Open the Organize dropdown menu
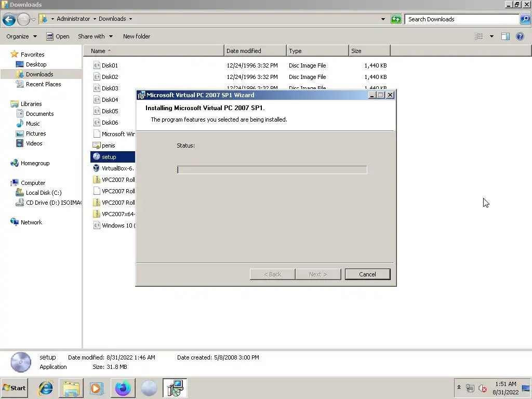The image size is (532, 399). coord(21,36)
